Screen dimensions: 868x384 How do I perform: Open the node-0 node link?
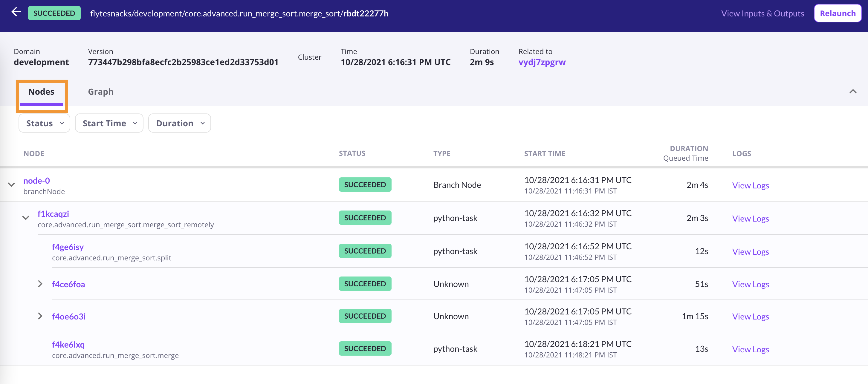pyautogui.click(x=36, y=181)
